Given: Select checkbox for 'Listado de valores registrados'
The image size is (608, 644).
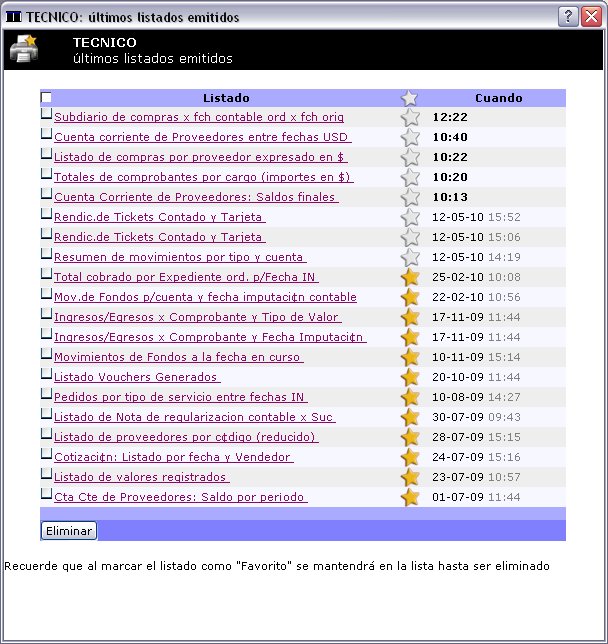Looking at the screenshot, I should (46, 474).
